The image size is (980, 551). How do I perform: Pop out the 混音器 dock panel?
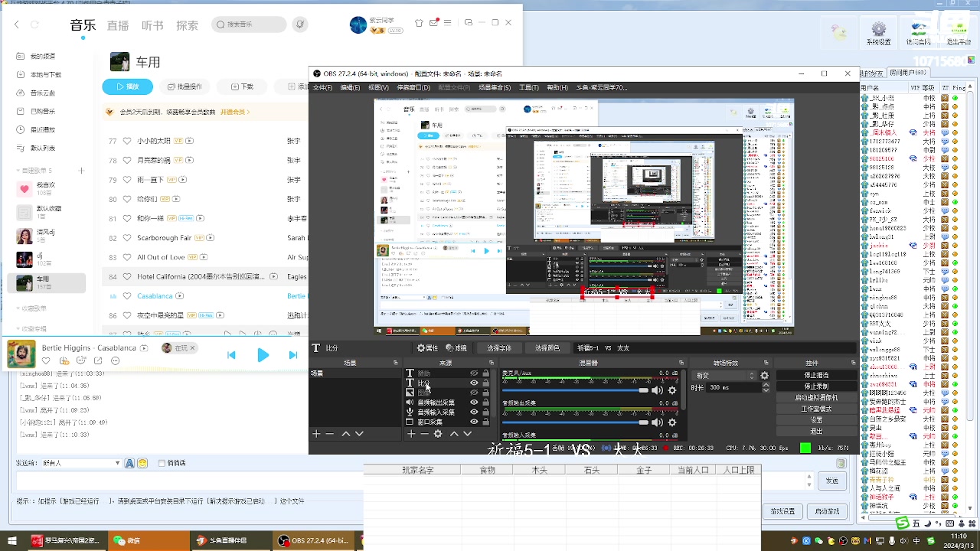[x=681, y=363]
